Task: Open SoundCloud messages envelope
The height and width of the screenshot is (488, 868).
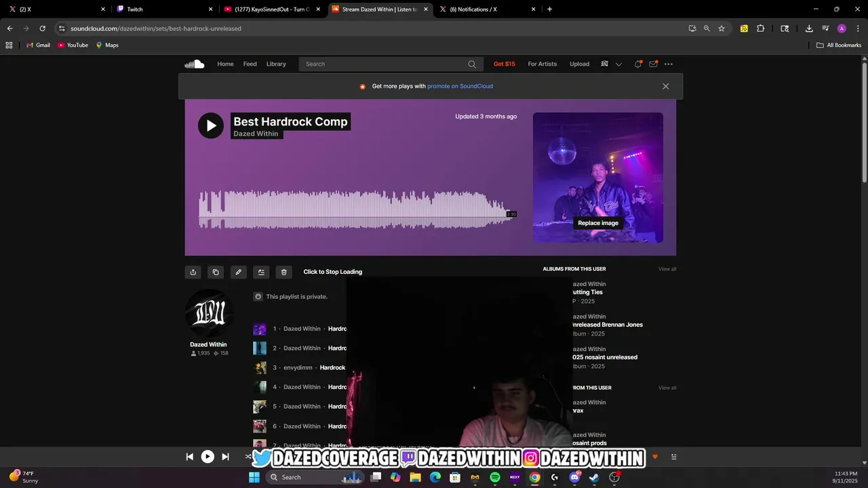Action: pyautogui.click(x=653, y=64)
